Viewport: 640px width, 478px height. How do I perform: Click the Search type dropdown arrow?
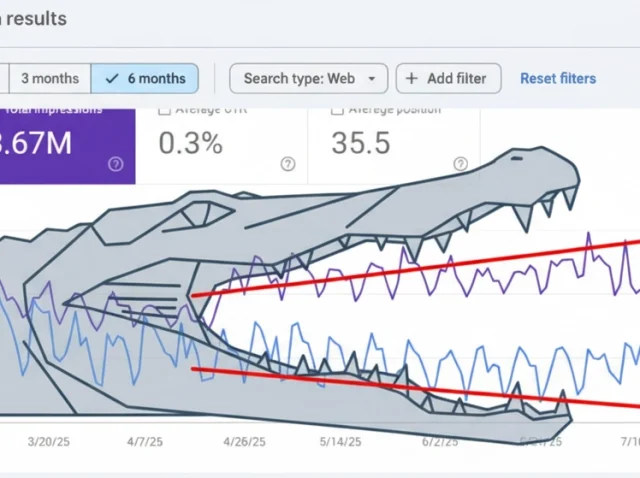tap(373, 78)
